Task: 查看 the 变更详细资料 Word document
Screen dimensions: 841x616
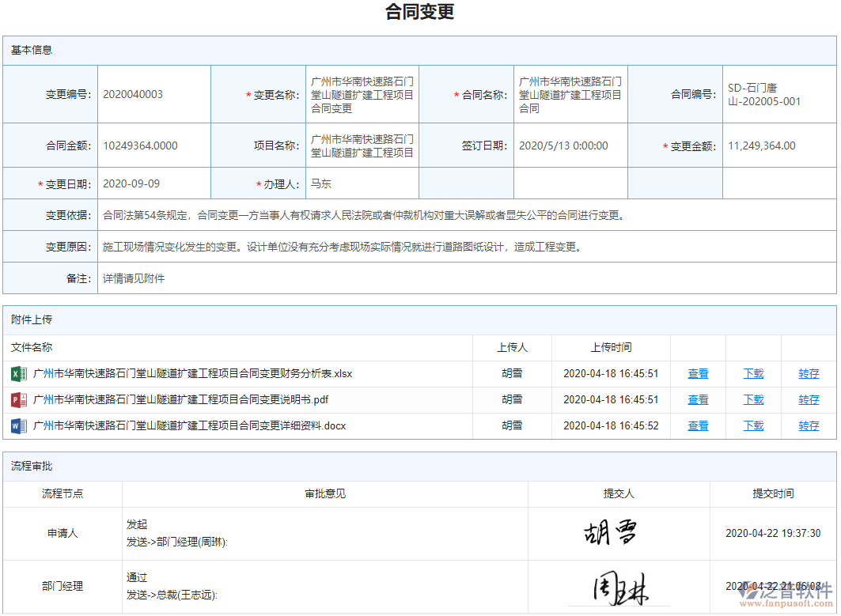Action: (x=697, y=425)
